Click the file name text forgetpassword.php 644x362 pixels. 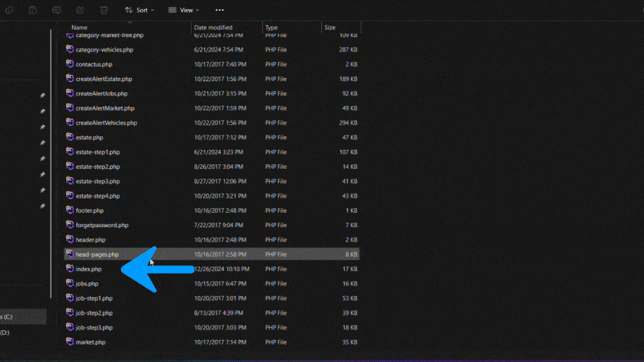coord(102,226)
